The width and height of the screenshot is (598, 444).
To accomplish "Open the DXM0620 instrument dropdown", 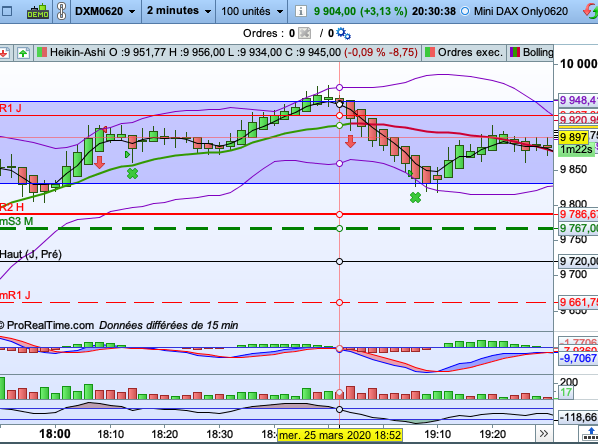I will tap(104, 11).
